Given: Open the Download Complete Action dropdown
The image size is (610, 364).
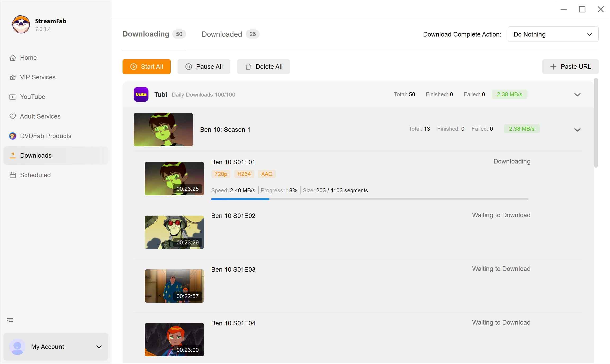Looking at the screenshot, I should pyautogui.click(x=553, y=34).
